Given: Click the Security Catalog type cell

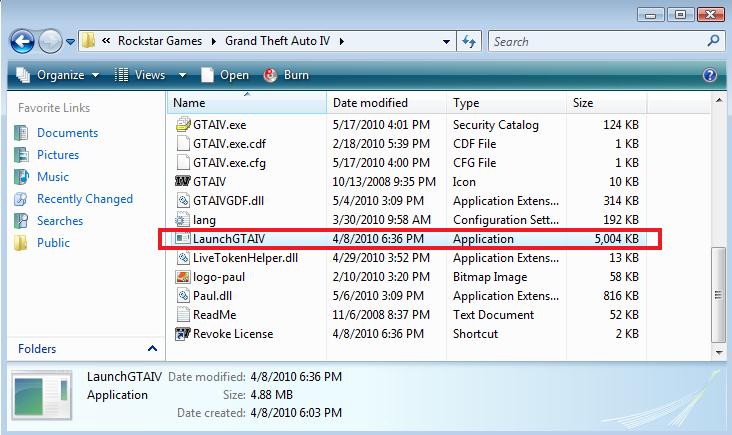Looking at the screenshot, I should pyautogui.click(x=495, y=125).
